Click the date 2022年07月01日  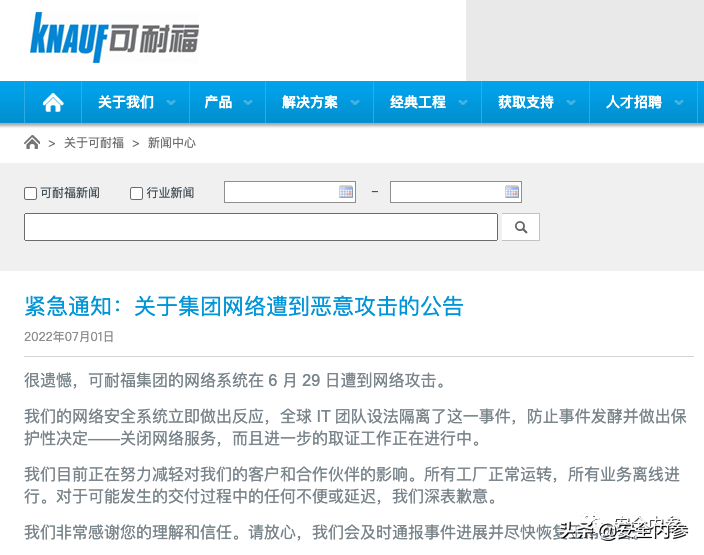(x=69, y=337)
